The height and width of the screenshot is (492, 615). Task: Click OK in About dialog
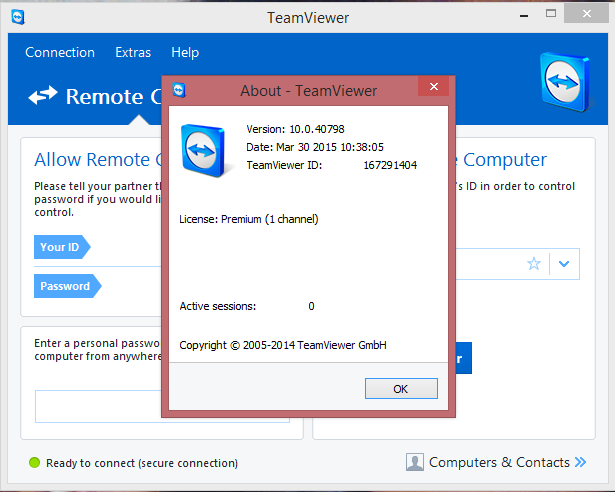point(401,388)
